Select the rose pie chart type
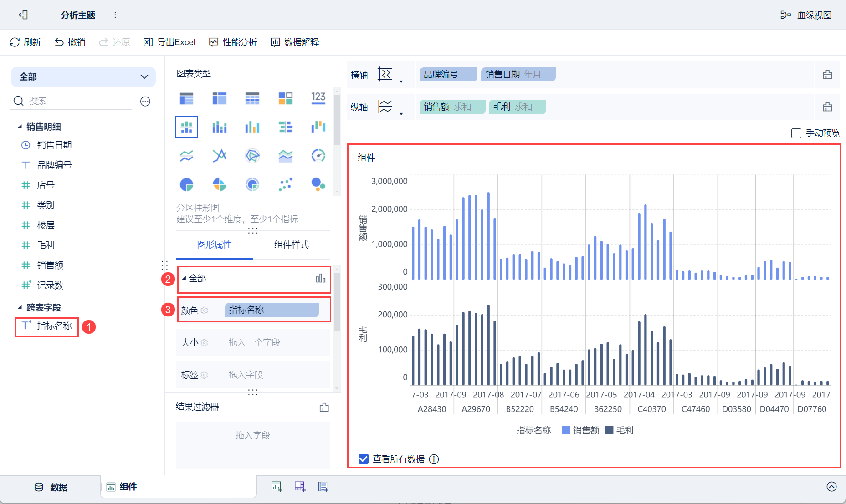Screen dimensions: 846x504 coord(219,184)
